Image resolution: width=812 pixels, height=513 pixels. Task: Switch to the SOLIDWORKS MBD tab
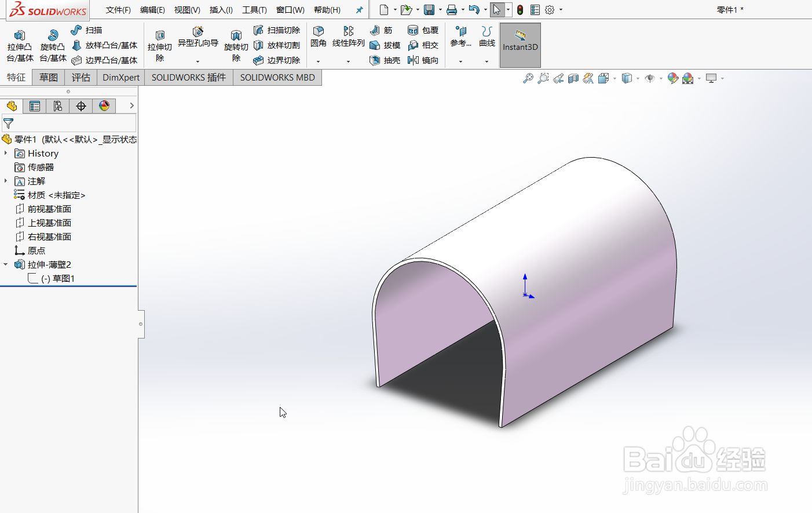click(277, 77)
